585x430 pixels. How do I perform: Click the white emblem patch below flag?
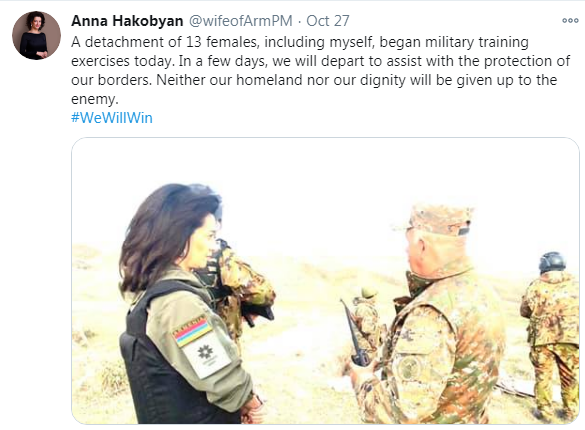click(x=206, y=355)
